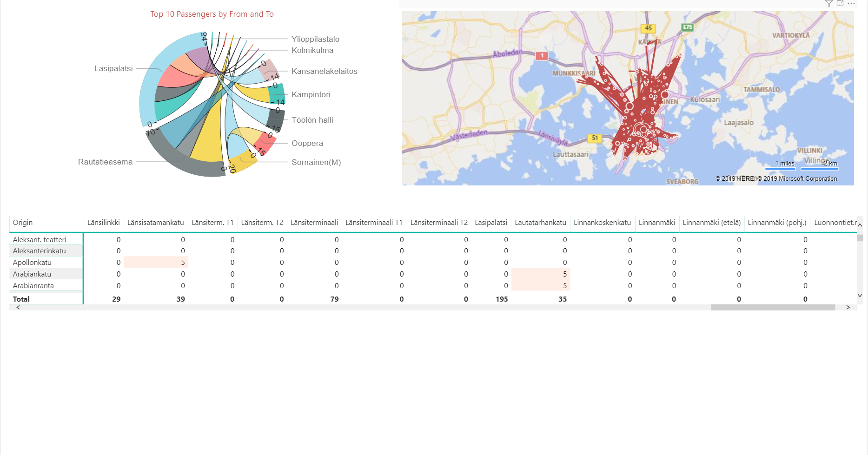This screenshot has width=868, height=455.
Task: Click the down arrow of the vertical scrollbar
Action: point(860,295)
